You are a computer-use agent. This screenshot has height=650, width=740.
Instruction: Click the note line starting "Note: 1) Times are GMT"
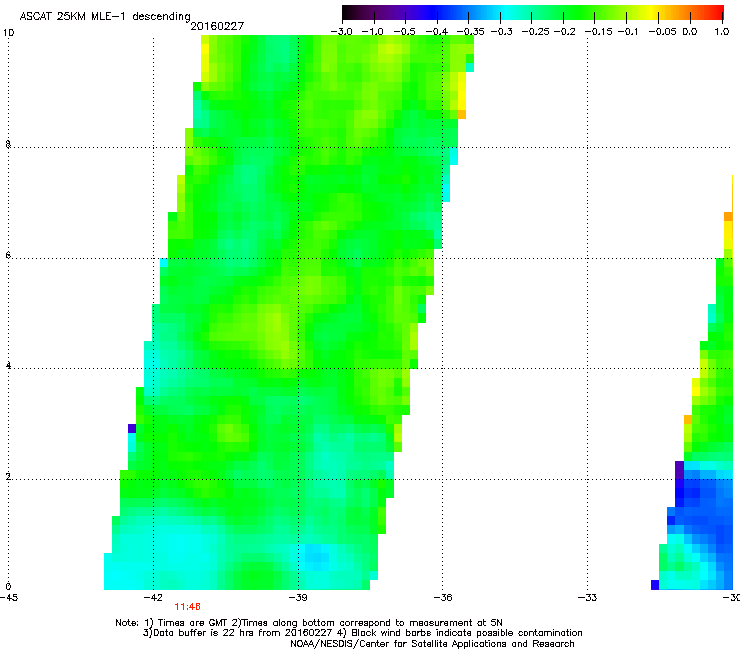coord(309,623)
